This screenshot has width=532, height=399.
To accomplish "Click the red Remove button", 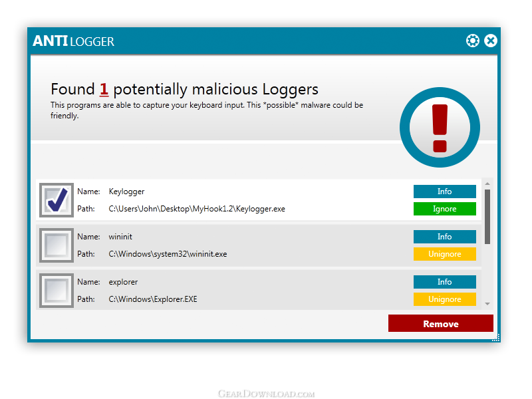I will pyautogui.click(x=441, y=323).
